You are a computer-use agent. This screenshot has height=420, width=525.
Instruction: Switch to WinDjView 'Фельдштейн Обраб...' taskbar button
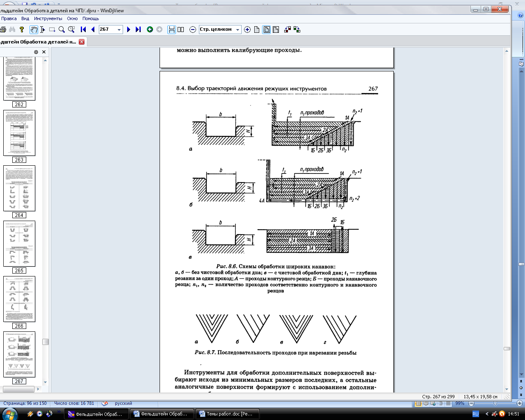97,414
